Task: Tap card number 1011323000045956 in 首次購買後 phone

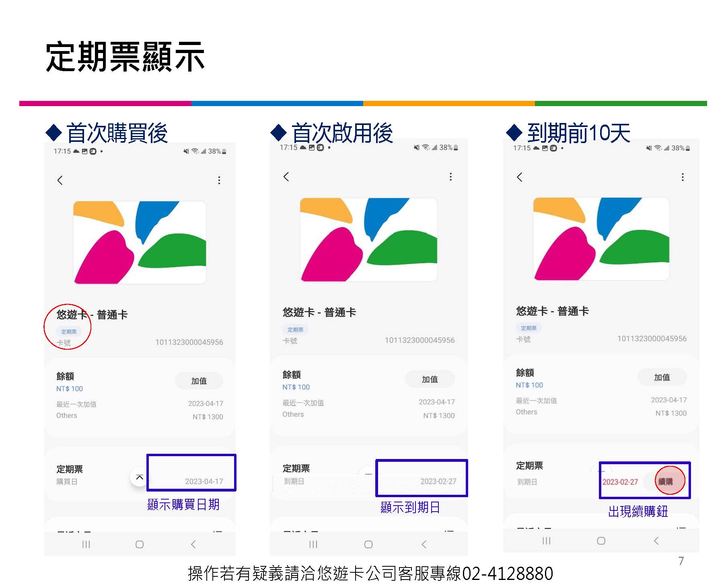Action: coord(189,342)
